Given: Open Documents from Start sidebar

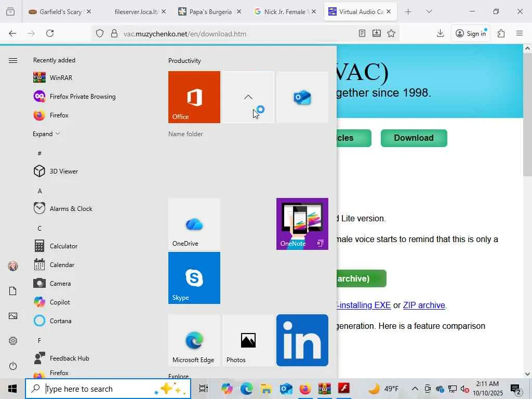Looking at the screenshot, I should [x=13, y=291].
